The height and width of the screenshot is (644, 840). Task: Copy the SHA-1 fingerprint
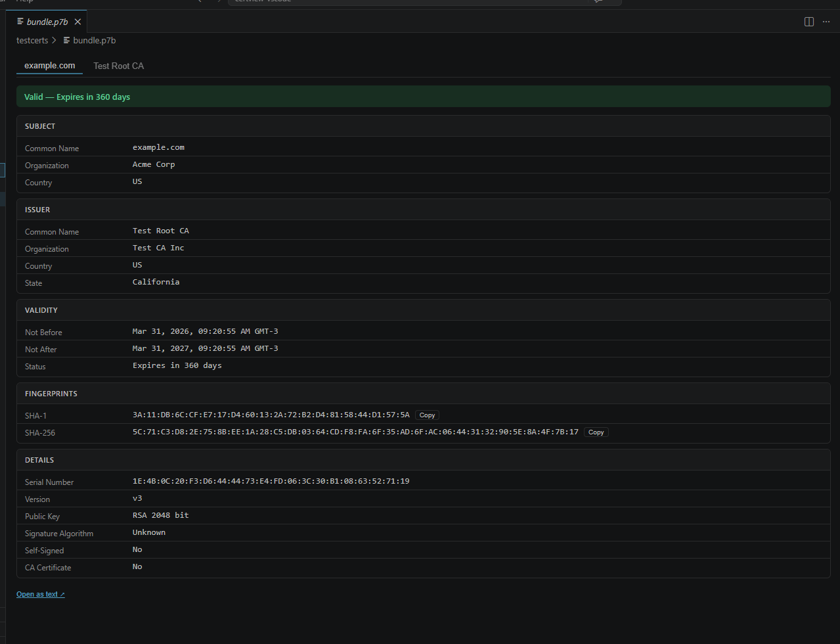[x=426, y=415]
